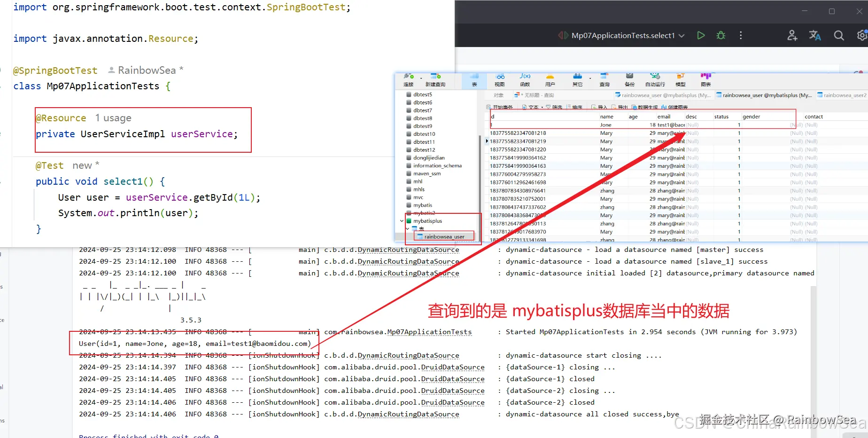Click the Mp07ApplicationTests class name in code
This screenshot has width=868, height=438.
point(103,86)
